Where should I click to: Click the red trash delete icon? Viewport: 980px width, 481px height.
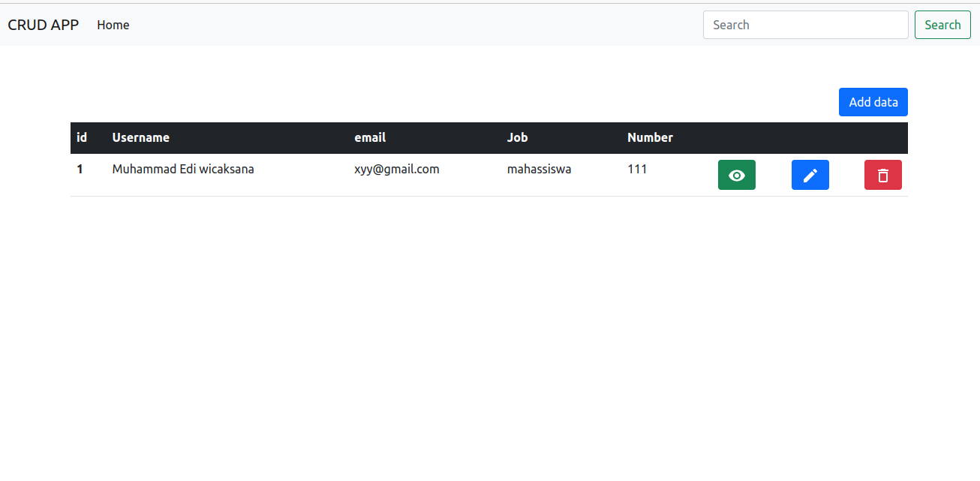[882, 175]
